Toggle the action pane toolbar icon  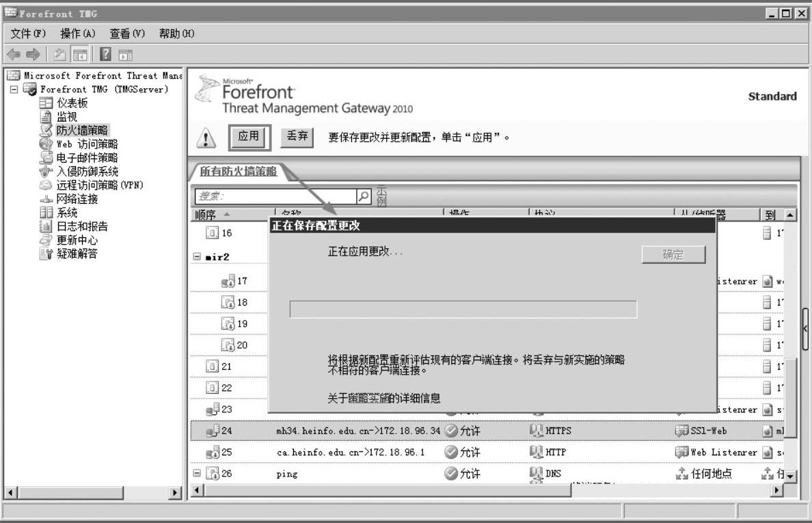(125, 55)
